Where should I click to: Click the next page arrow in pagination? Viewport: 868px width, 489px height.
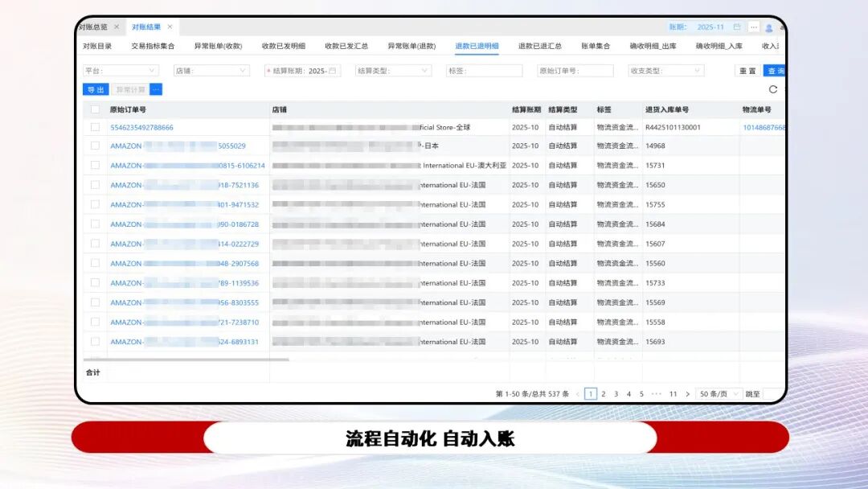[x=687, y=394]
